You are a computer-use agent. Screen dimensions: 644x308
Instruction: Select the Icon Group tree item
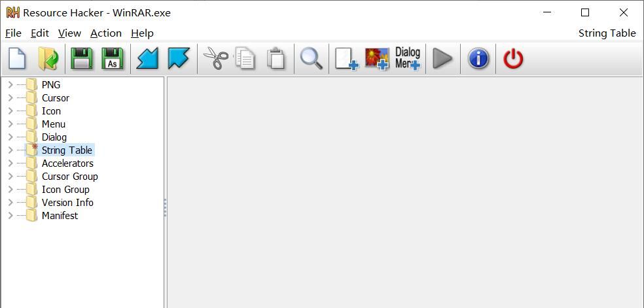tap(65, 190)
